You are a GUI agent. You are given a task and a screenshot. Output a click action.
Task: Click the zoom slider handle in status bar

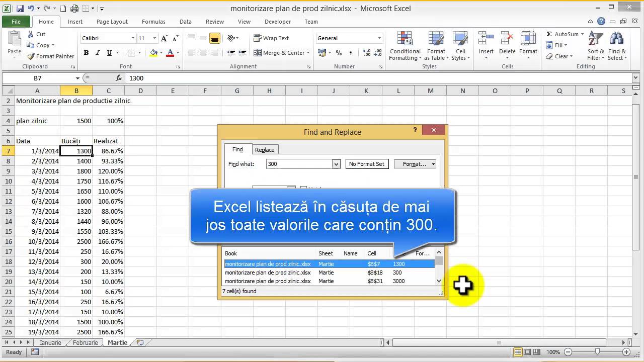tap(597, 352)
